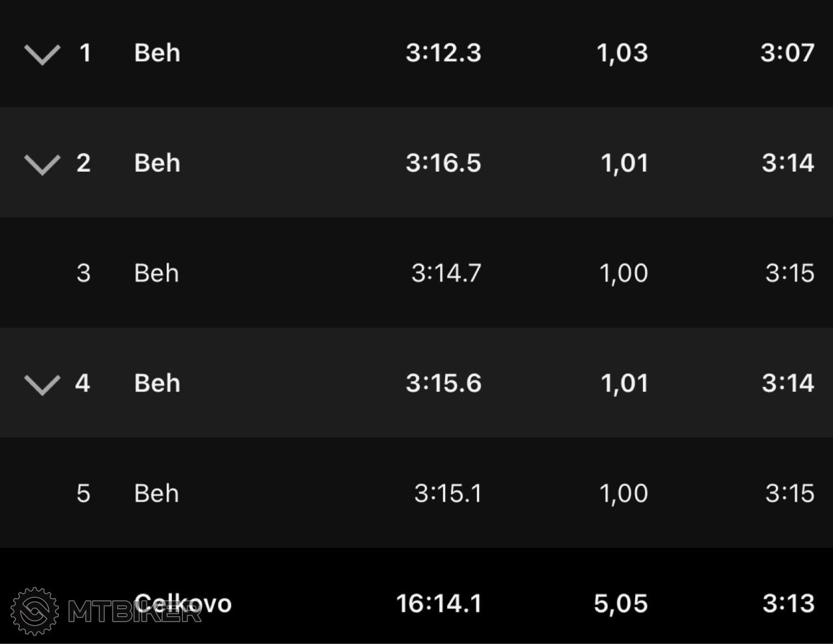Click lap 1 distance 1,03

[x=622, y=53]
